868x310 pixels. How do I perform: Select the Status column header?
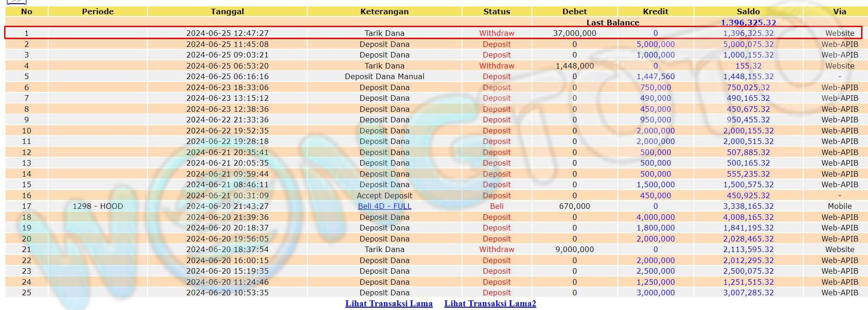(496, 11)
